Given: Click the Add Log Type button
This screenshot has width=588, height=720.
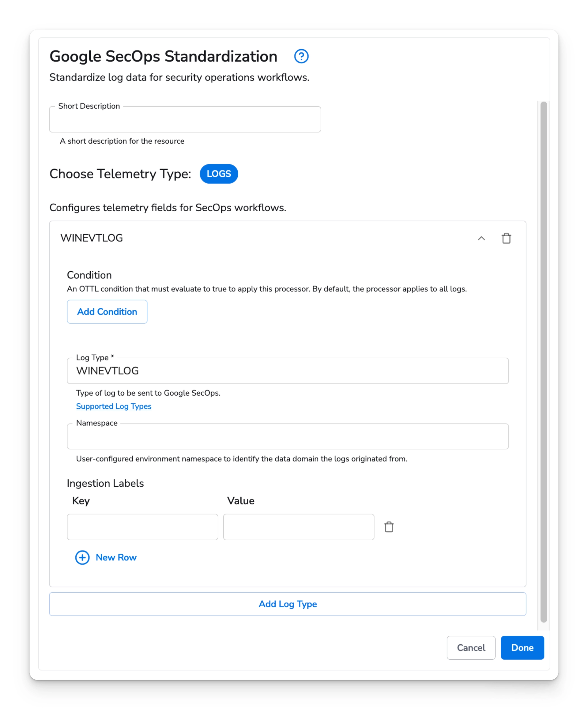Looking at the screenshot, I should pos(288,604).
